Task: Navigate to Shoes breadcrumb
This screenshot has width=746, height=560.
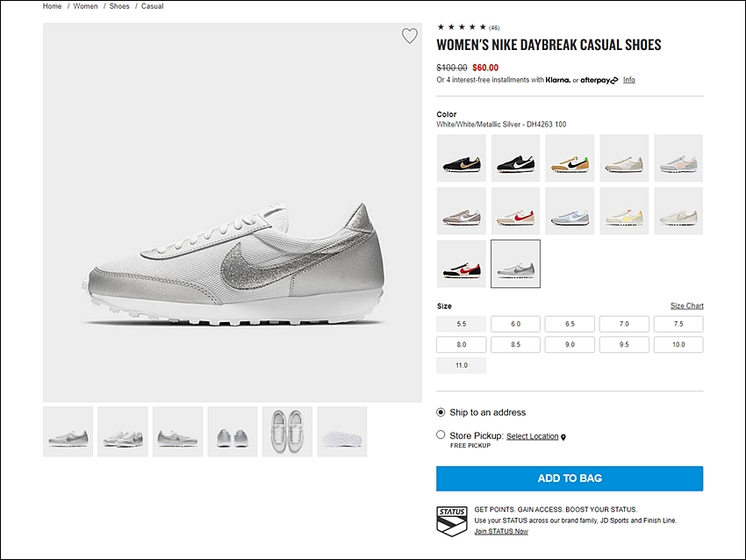Action: [x=119, y=6]
